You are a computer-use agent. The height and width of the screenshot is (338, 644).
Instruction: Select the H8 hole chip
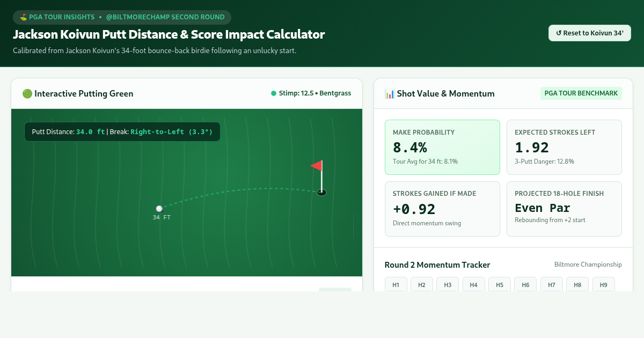click(x=577, y=285)
